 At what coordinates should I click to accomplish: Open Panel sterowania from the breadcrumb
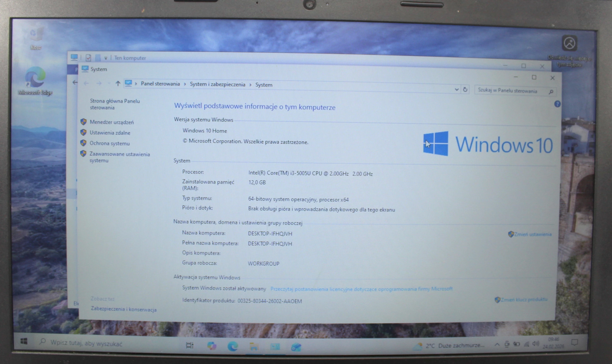[160, 84]
